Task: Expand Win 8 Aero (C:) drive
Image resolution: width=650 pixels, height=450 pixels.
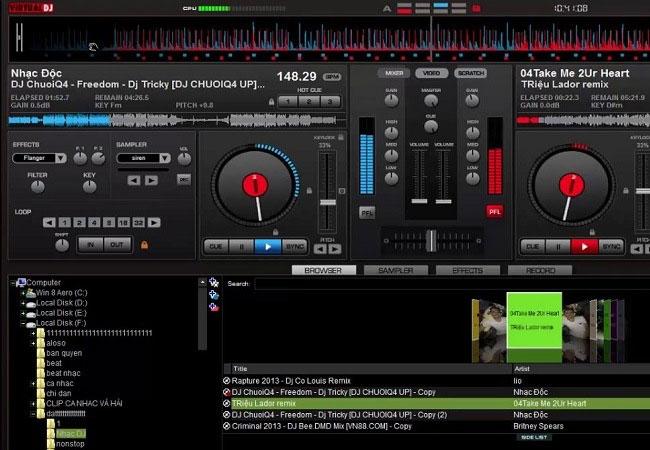Action: [x=23, y=293]
